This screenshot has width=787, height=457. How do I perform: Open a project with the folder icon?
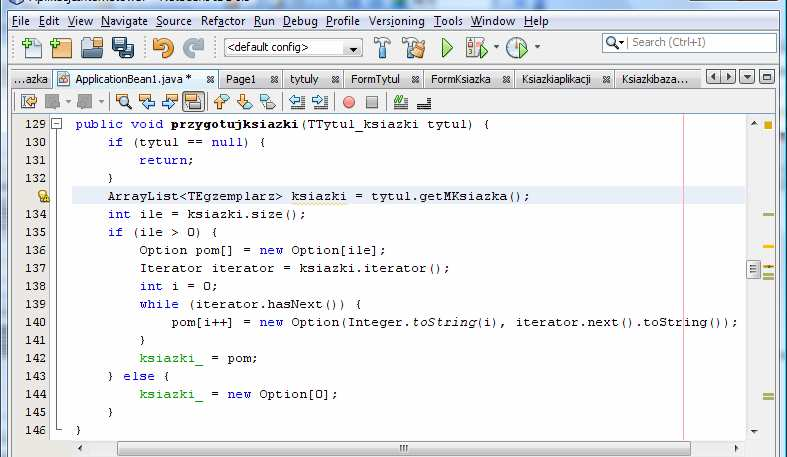click(x=92, y=48)
